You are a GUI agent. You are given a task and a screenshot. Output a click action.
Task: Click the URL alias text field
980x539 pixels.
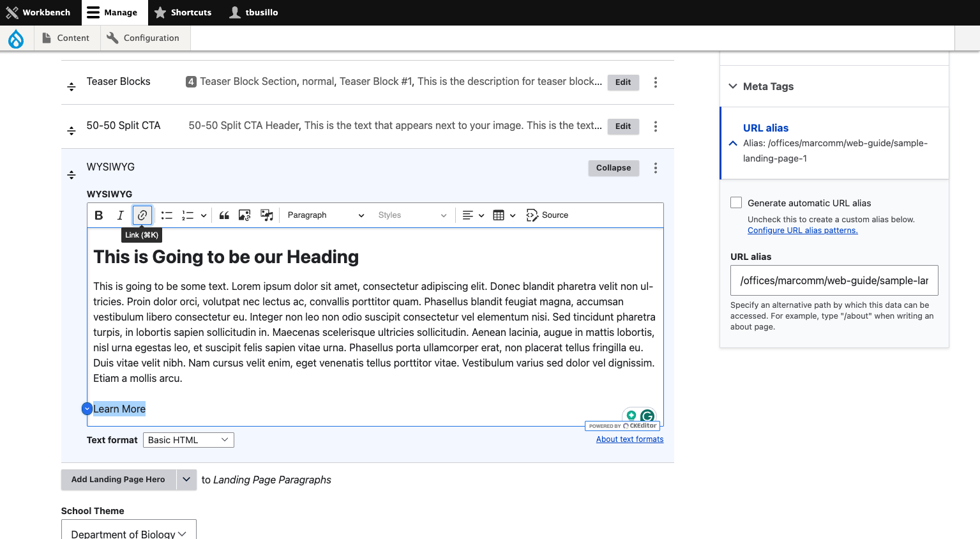click(x=834, y=280)
